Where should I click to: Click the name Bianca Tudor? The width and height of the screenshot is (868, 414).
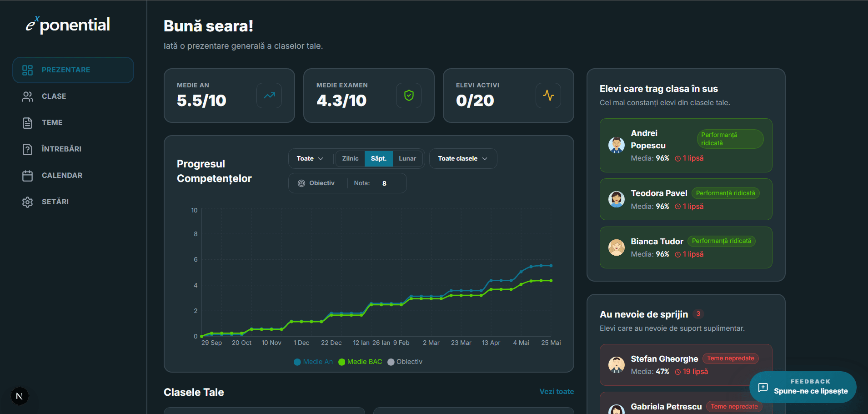pyautogui.click(x=657, y=242)
